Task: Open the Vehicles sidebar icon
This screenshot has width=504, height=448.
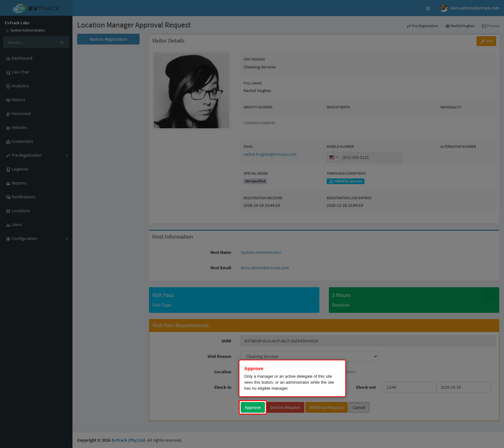Action: (x=8, y=128)
